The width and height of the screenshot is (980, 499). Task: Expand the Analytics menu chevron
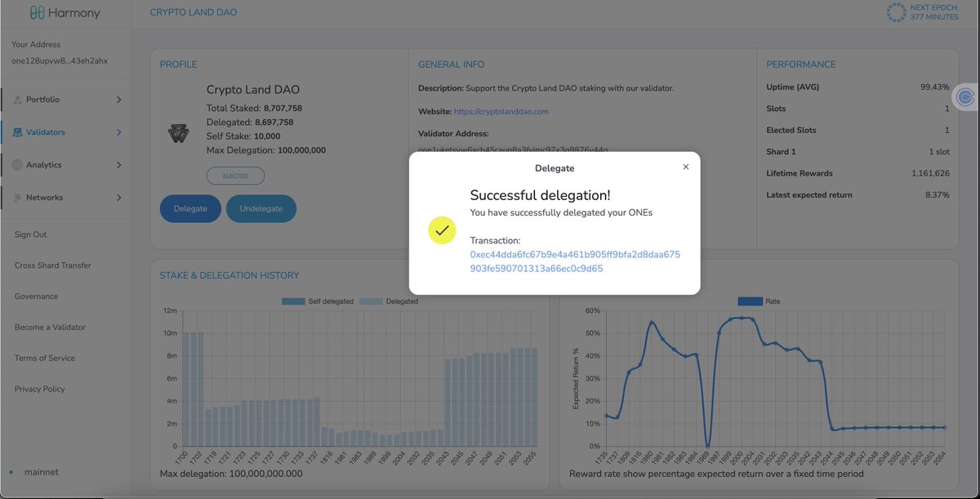pyautogui.click(x=118, y=165)
